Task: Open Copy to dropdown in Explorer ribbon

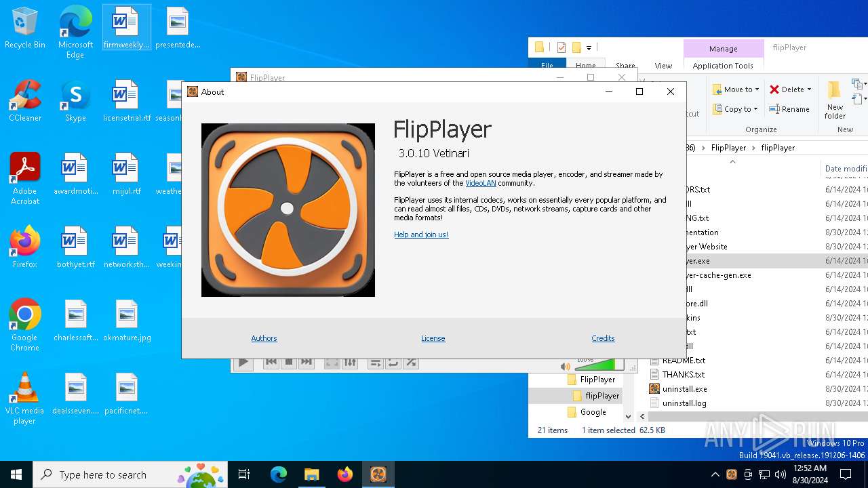Action: (x=736, y=109)
